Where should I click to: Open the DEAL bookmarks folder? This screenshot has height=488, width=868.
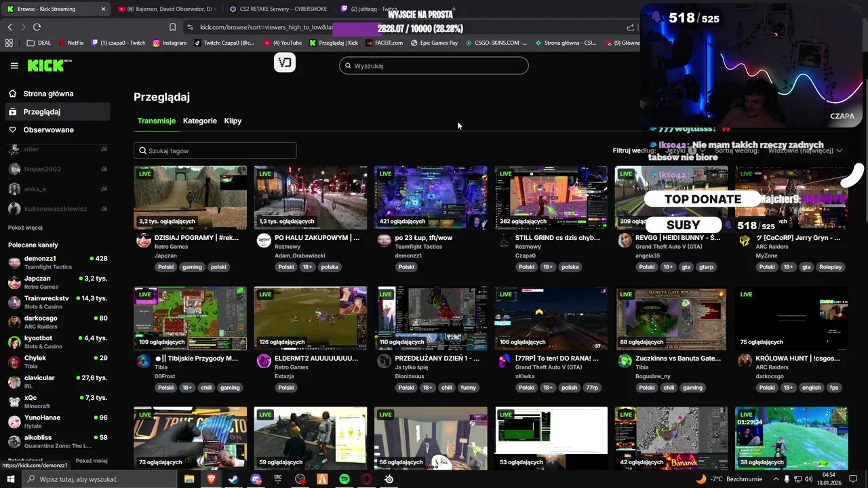39,43
